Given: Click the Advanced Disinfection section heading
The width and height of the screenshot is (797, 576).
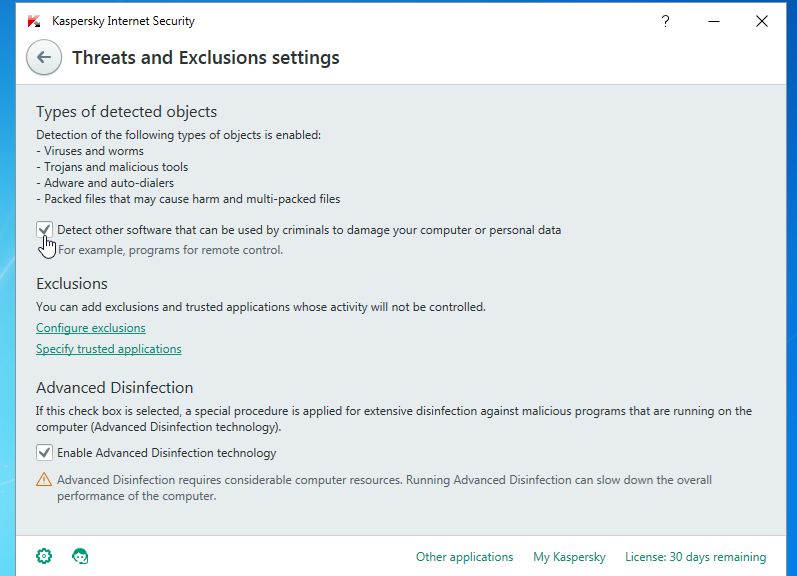Looking at the screenshot, I should pyautogui.click(x=115, y=387).
